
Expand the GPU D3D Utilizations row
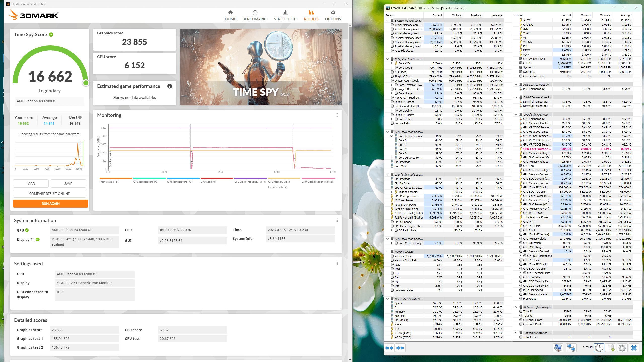520,256
